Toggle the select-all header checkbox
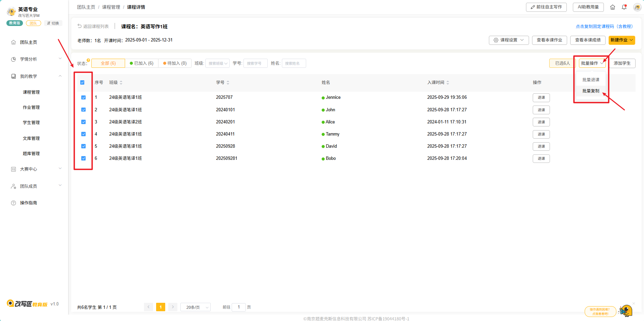This screenshot has height=321, width=644. [x=82, y=83]
